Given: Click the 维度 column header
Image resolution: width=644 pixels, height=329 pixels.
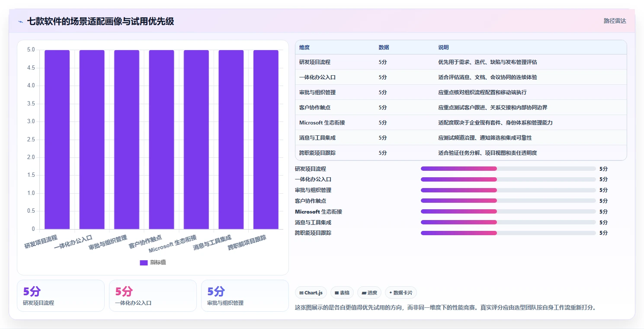Looking at the screenshot, I should [304, 48].
